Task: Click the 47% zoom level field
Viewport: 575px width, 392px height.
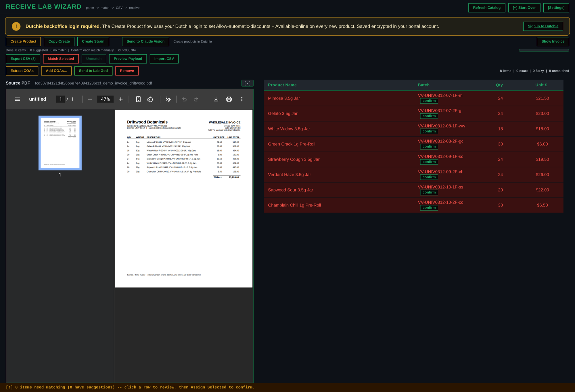Action: pyautogui.click(x=105, y=99)
